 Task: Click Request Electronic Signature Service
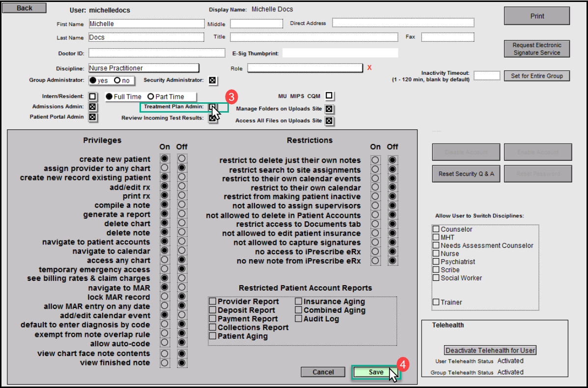(537, 49)
